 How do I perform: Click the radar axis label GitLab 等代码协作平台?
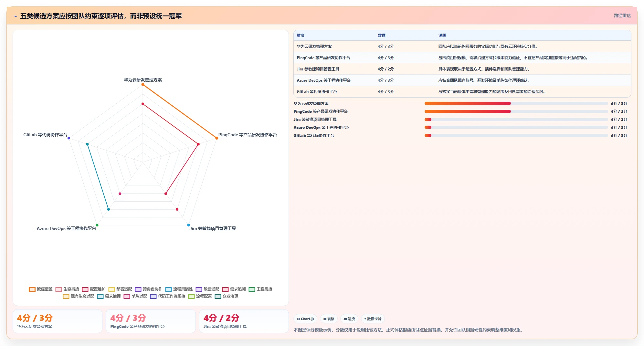(45, 135)
